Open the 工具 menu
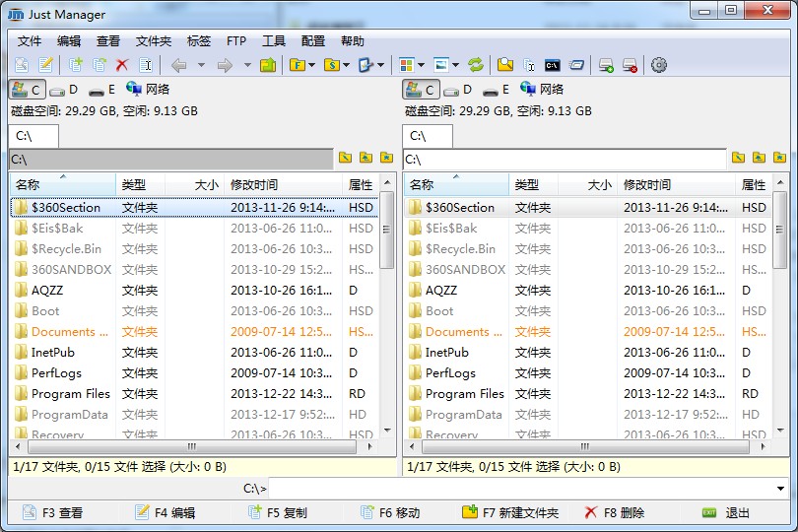Viewport: 798px width, 532px height. tap(274, 40)
